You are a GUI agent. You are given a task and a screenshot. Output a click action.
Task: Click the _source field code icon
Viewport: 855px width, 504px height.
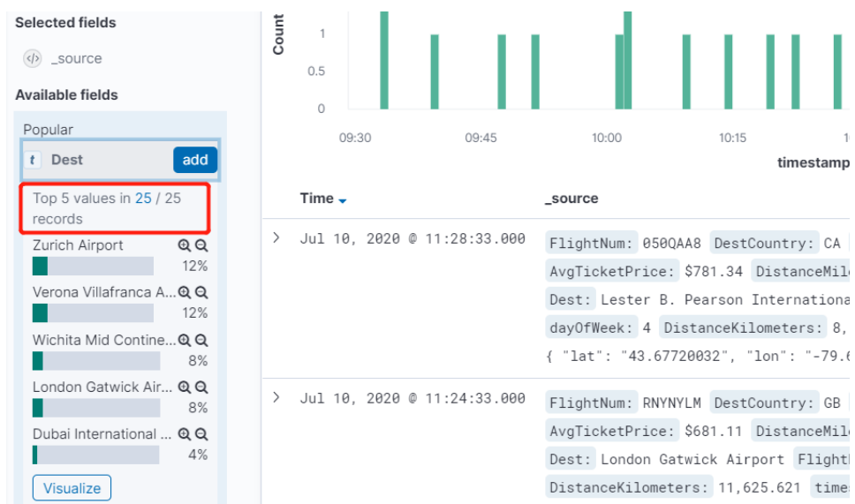click(x=33, y=58)
